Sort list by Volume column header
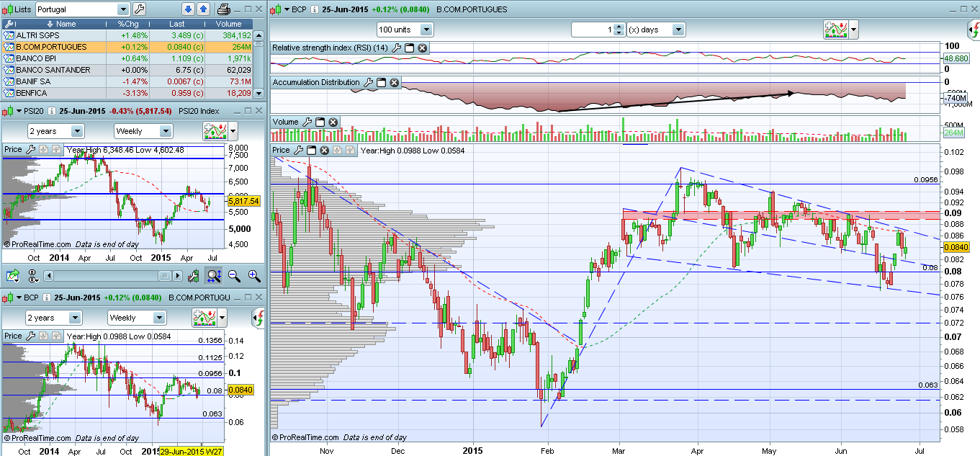980x456 pixels. click(x=228, y=24)
